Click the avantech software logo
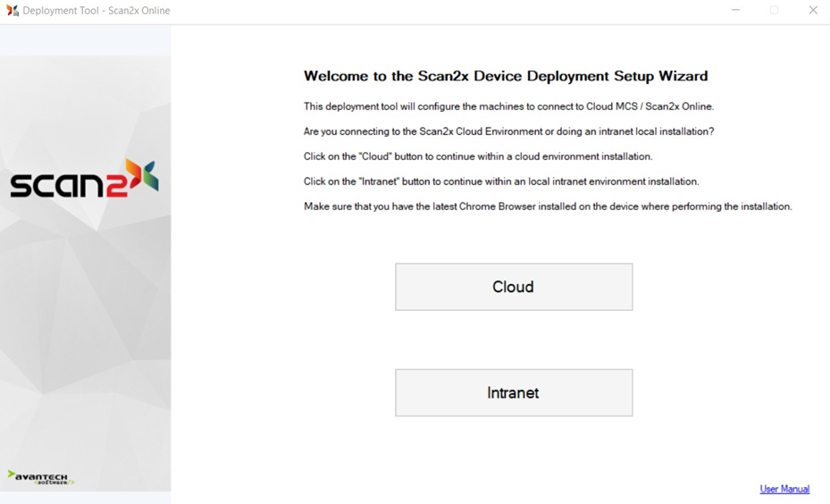The width and height of the screenshot is (830, 504). click(x=41, y=477)
